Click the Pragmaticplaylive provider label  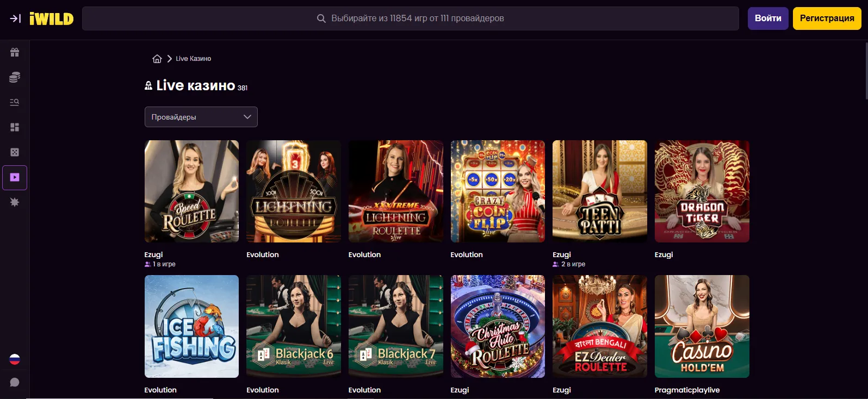pyautogui.click(x=687, y=390)
